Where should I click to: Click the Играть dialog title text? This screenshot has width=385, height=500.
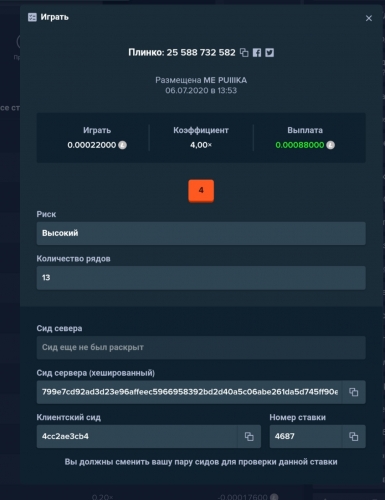click(55, 17)
